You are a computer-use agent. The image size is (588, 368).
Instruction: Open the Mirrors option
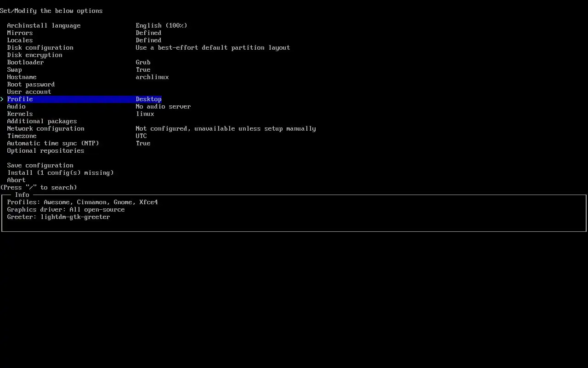pos(20,33)
